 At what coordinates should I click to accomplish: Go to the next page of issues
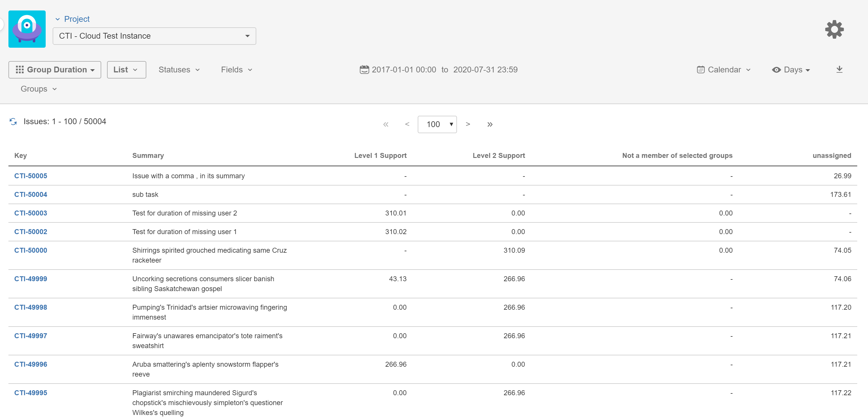[468, 124]
